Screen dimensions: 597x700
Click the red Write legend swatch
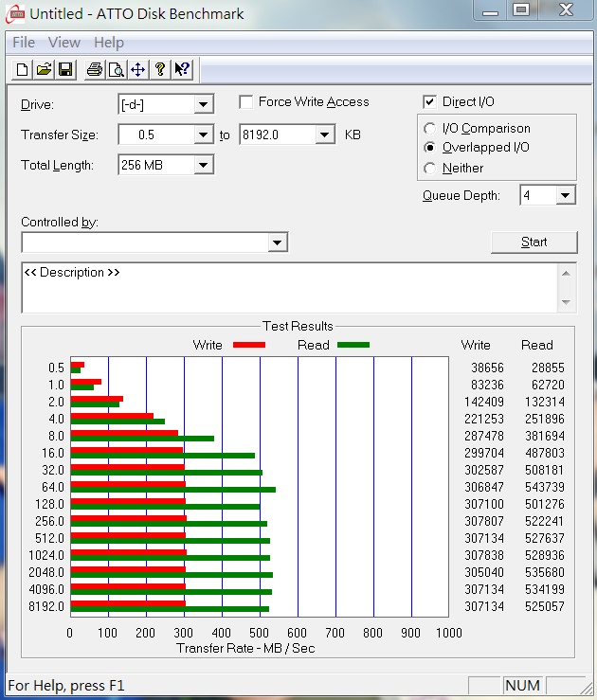pos(249,345)
